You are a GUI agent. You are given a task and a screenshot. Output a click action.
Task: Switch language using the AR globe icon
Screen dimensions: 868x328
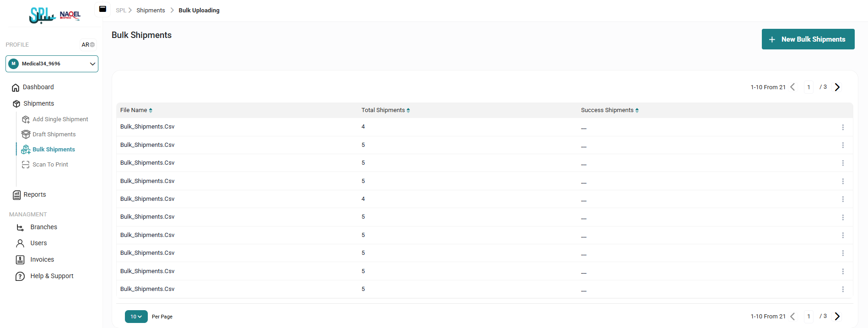[x=88, y=45]
